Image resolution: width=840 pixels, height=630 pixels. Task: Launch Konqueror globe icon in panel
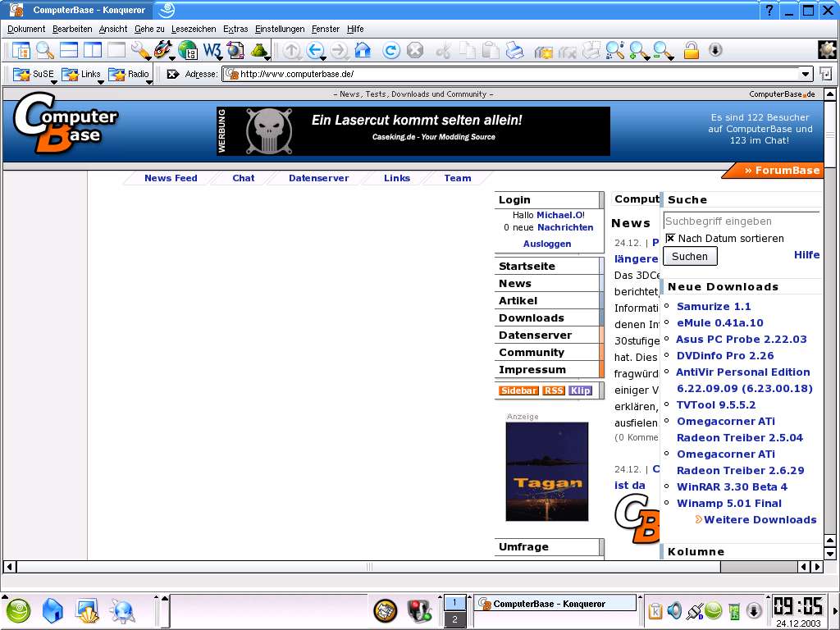[x=122, y=611]
